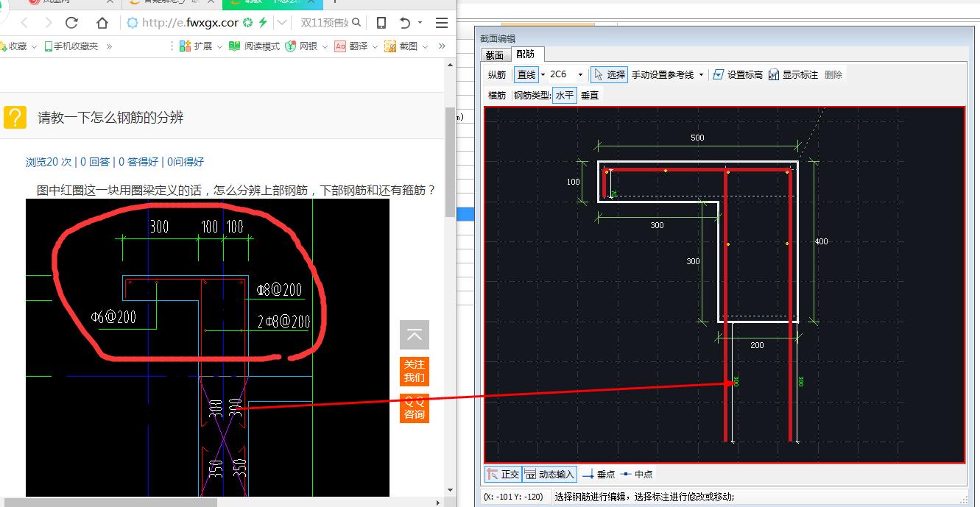Click the lightning speed-mode icon in address bar
Screen dimensions: 980x507
(263, 23)
